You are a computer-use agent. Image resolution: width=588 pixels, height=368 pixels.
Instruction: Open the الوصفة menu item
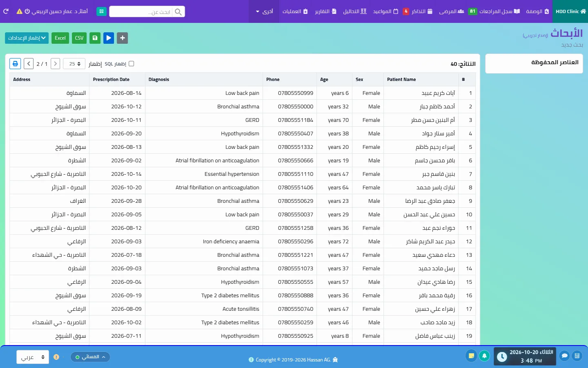coord(537,11)
